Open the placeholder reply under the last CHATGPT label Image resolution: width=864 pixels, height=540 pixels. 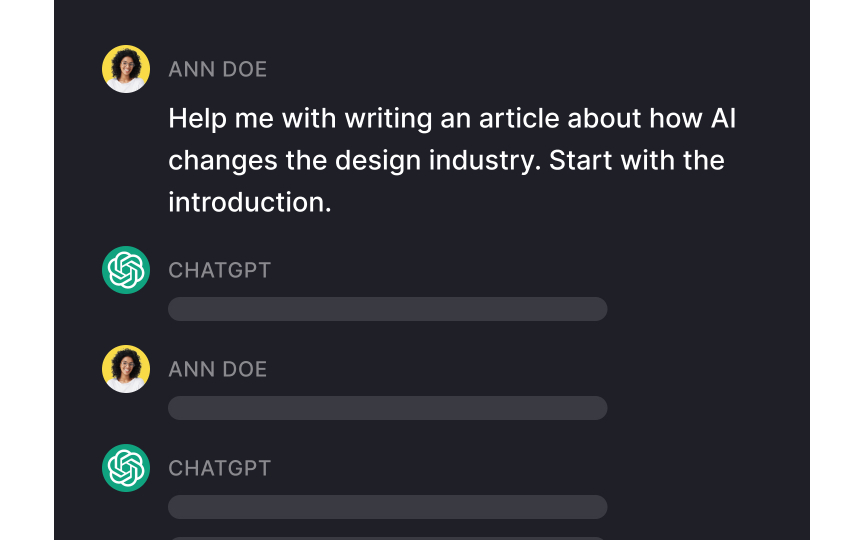pos(388,507)
